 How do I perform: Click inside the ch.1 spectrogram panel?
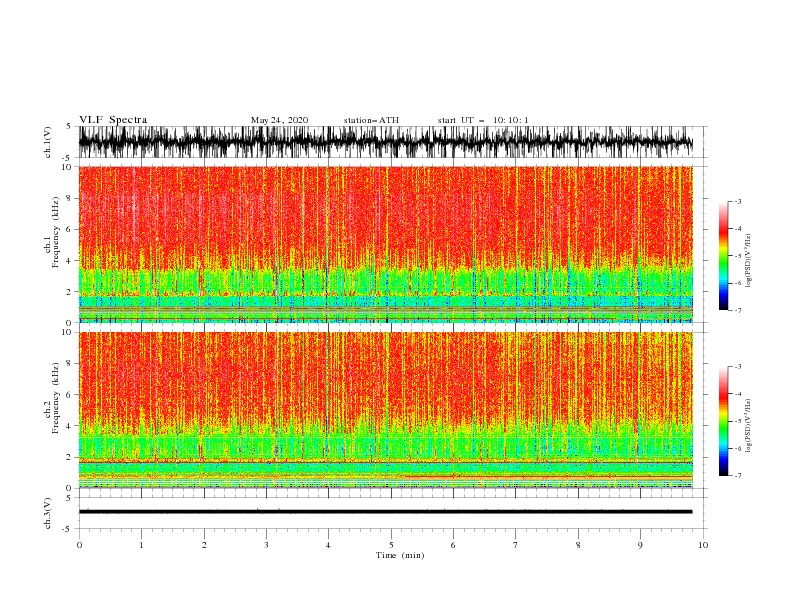click(386, 244)
